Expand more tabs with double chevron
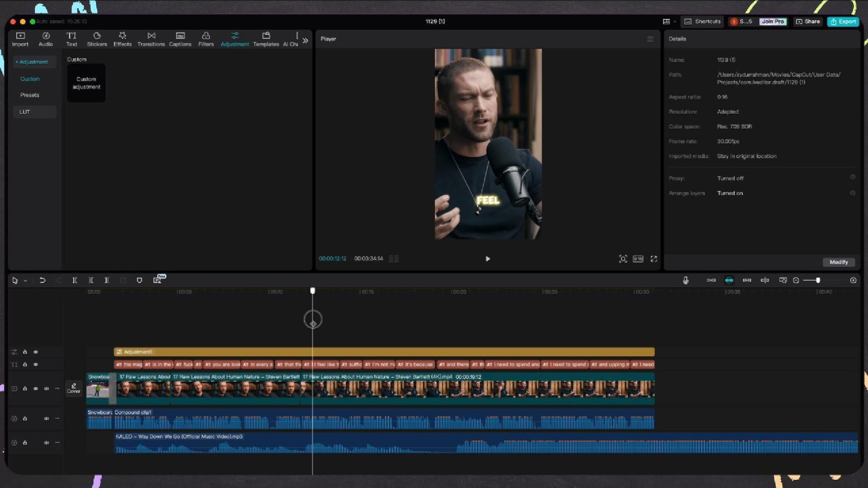The height and width of the screenshot is (488, 868). click(306, 41)
